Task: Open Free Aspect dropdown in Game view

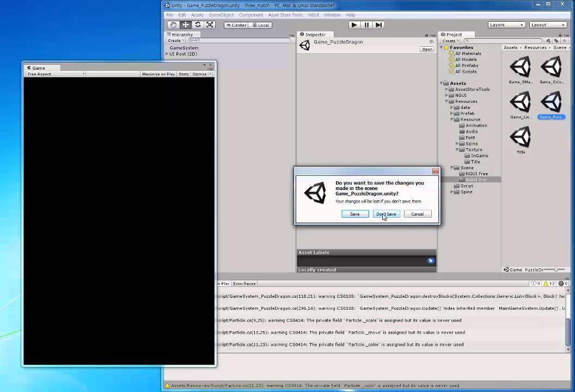Action: pos(56,74)
